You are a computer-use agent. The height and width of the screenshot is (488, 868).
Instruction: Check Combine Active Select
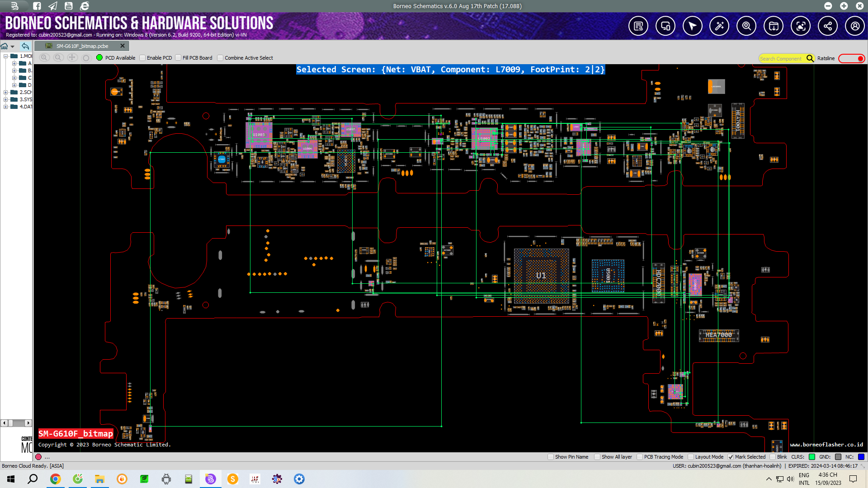[x=220, y=58]
